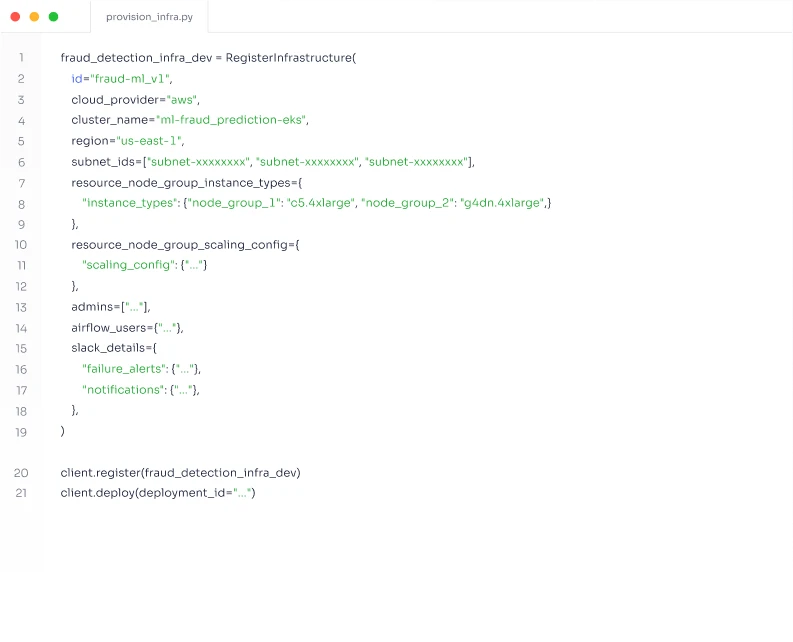
Task: Click the green maximize window button
Action: (x=53, y=17)
